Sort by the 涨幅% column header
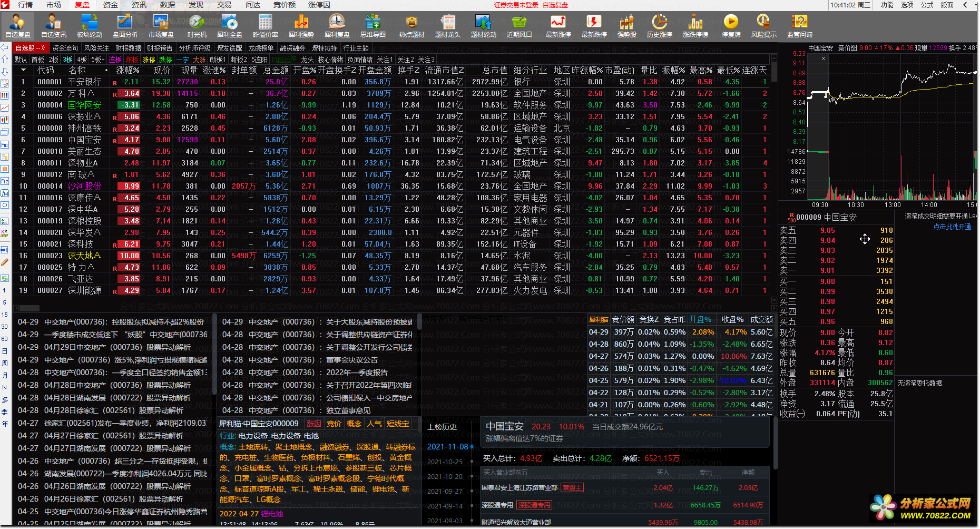The image size is (980, 529). (x=128, y=70)
